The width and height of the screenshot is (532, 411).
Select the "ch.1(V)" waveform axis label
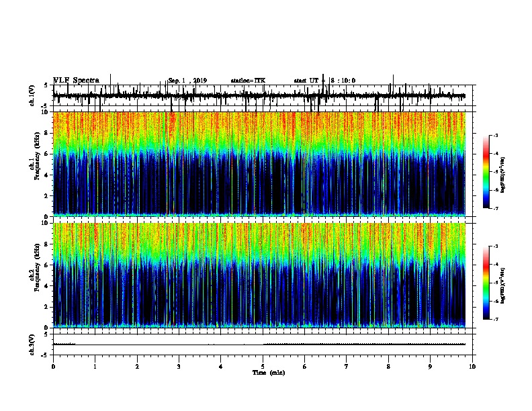(32, 95)
